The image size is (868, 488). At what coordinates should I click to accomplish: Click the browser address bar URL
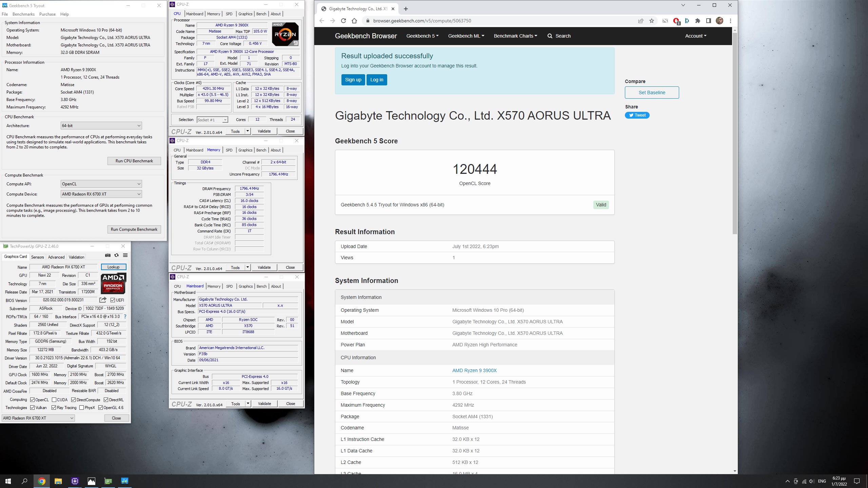tap(422, 21)
